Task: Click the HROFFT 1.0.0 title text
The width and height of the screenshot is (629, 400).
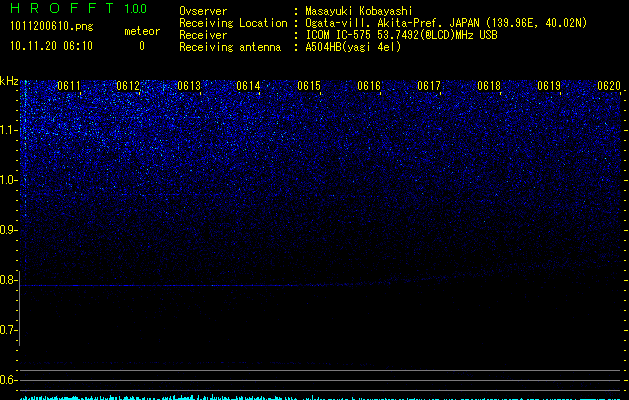Action: [x=79, y=8]
